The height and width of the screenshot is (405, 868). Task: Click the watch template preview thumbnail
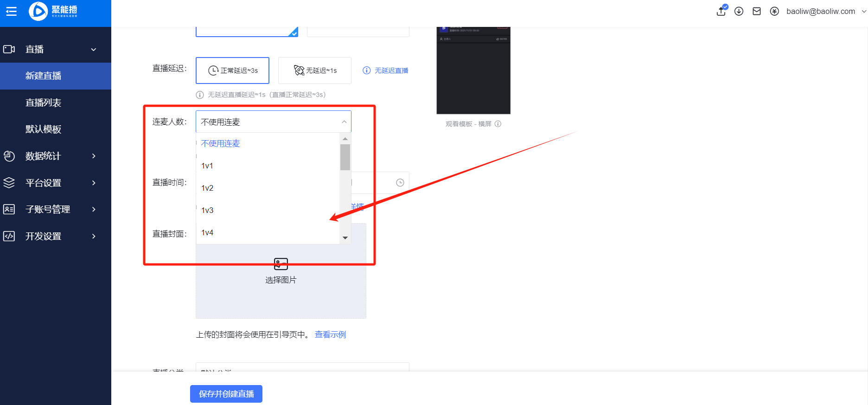[473, 71]
